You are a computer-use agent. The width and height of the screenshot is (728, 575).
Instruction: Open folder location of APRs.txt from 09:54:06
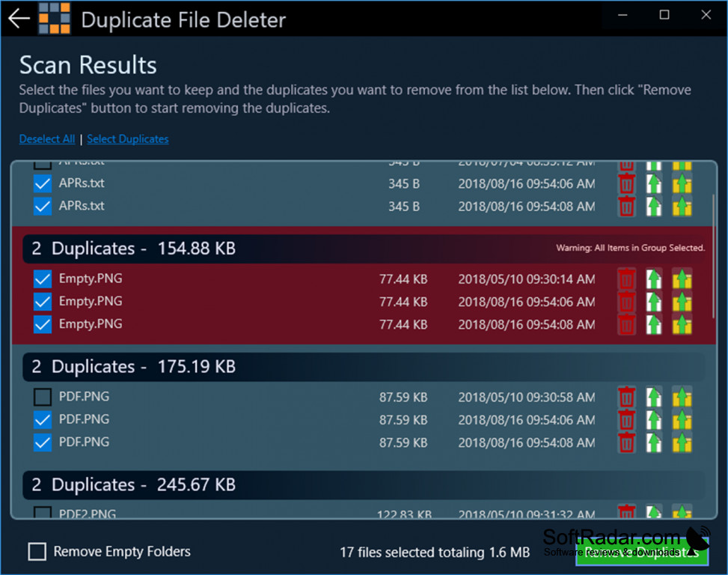pos(682,183)
